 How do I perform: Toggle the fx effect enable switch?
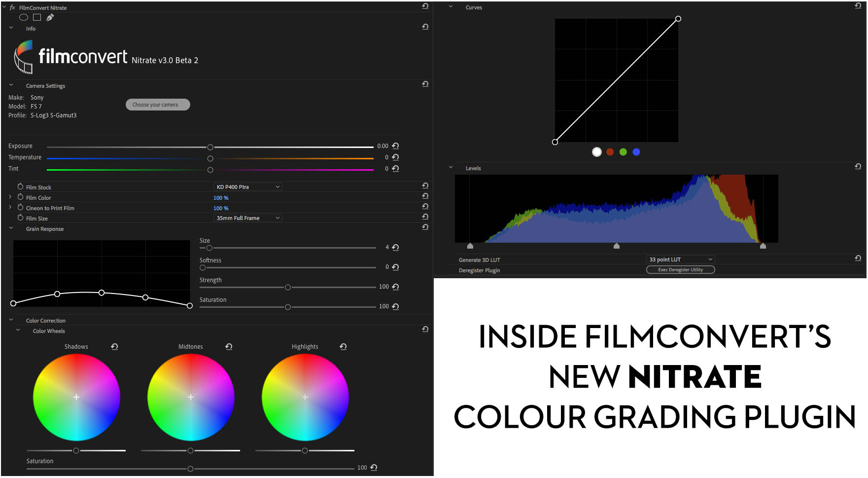click(13, 7)
